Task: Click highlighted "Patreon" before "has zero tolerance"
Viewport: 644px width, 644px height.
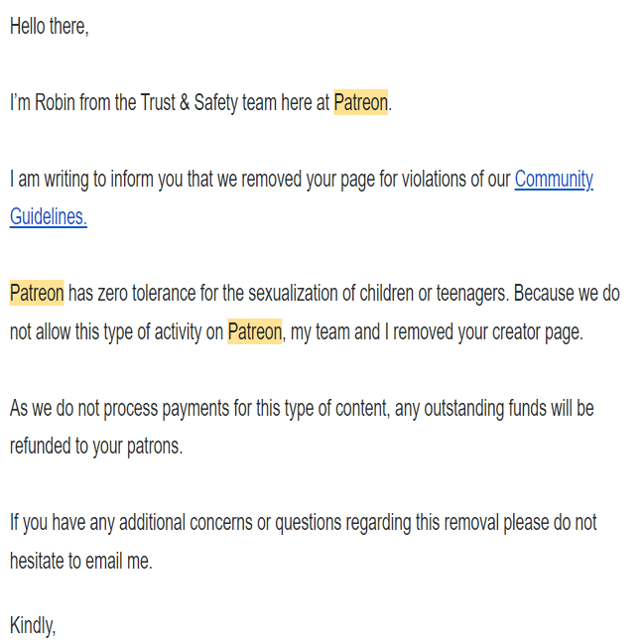Action: (x=37, y=294)
